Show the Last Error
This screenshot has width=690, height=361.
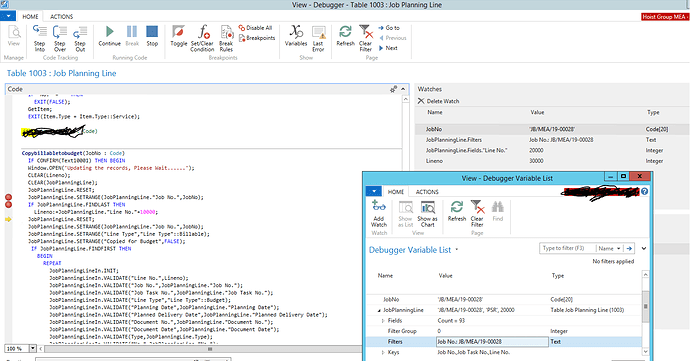tap(318, 38)
